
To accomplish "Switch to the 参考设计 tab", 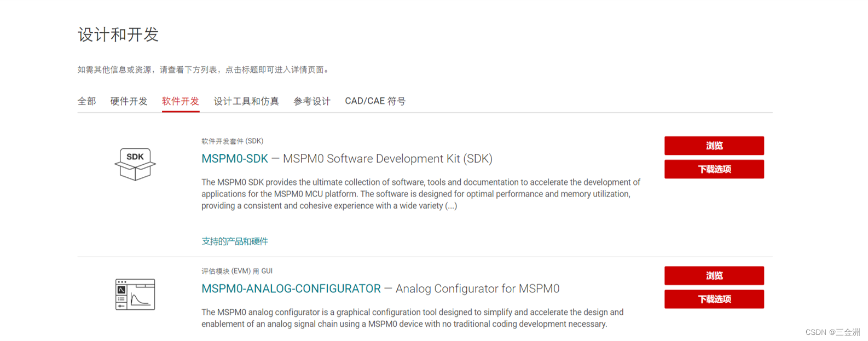I will 312,101.
